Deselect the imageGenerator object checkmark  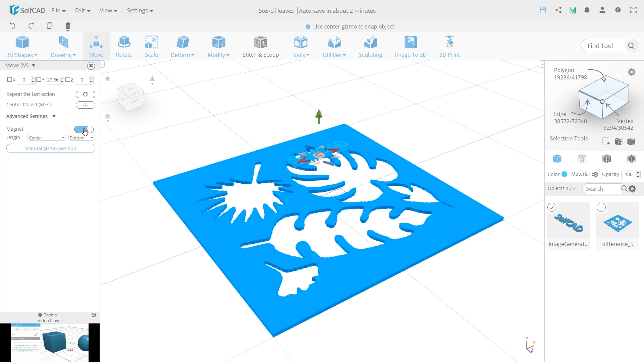pos(552,207)
